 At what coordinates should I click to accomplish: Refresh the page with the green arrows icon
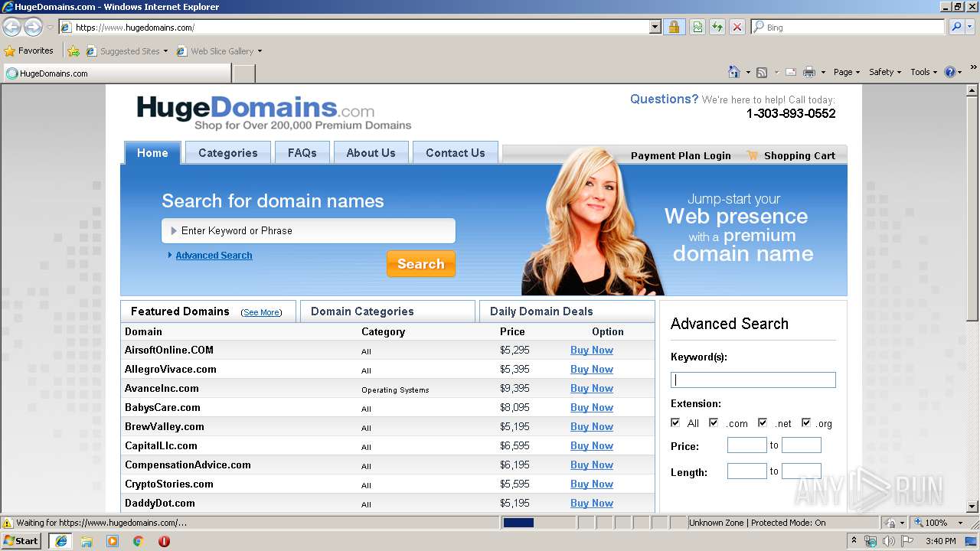717,27
